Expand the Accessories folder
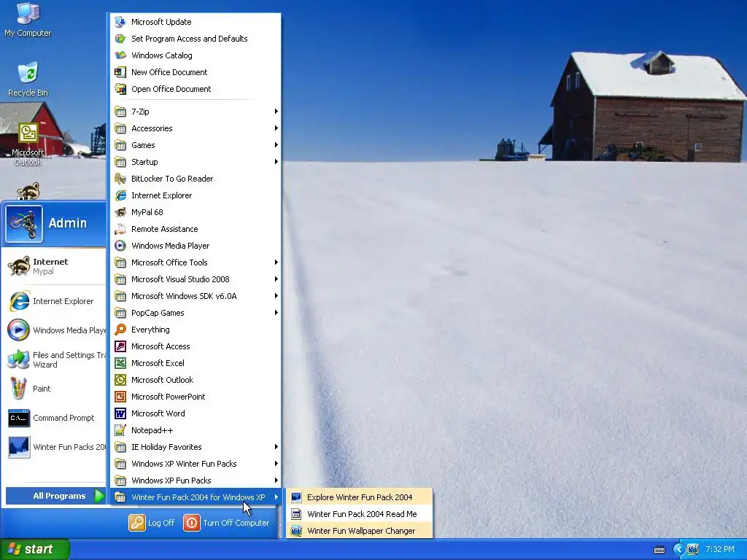 (196, 128)
